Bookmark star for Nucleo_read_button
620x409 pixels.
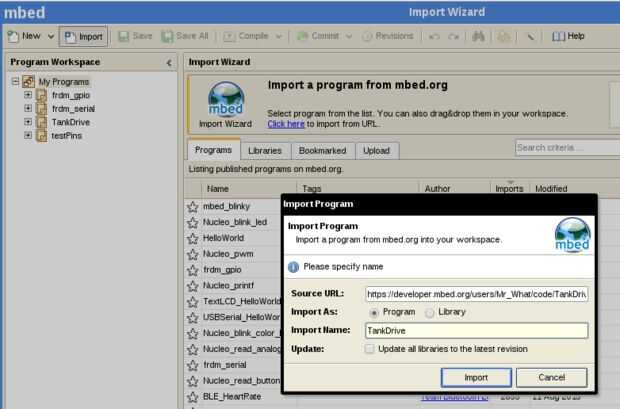[193, 381]
